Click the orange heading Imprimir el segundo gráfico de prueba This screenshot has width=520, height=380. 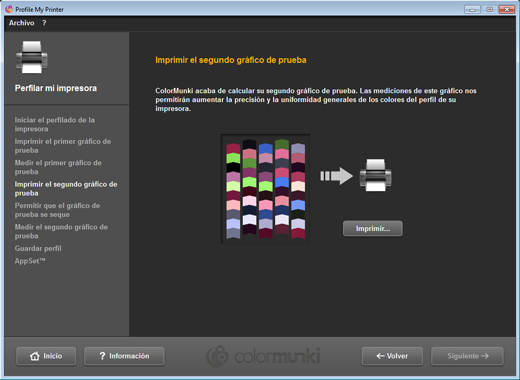231,60
